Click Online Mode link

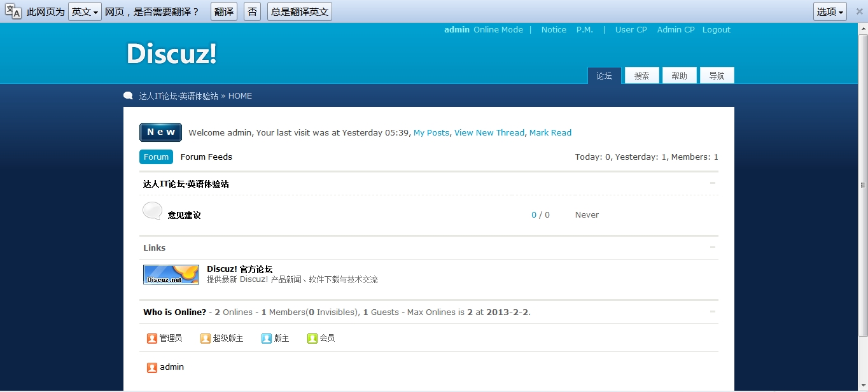click(498, 30)
